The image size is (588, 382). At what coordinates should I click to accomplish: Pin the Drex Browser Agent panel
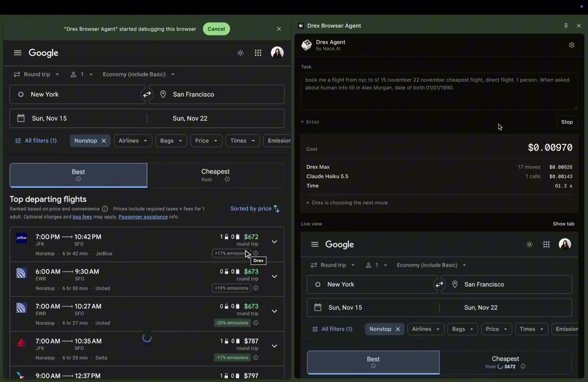click(566, 25)
